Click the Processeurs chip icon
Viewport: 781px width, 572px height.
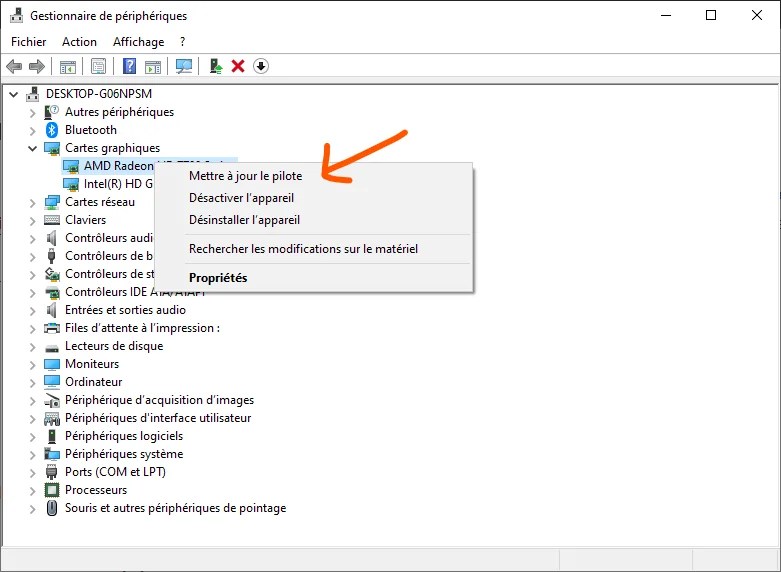click(52, 490)
